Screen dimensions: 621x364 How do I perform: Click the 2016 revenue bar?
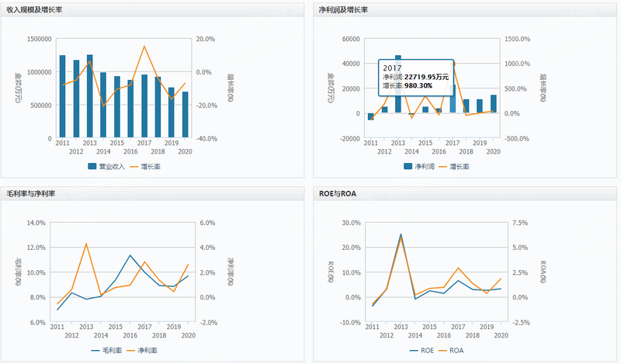[x=130, y=109]
